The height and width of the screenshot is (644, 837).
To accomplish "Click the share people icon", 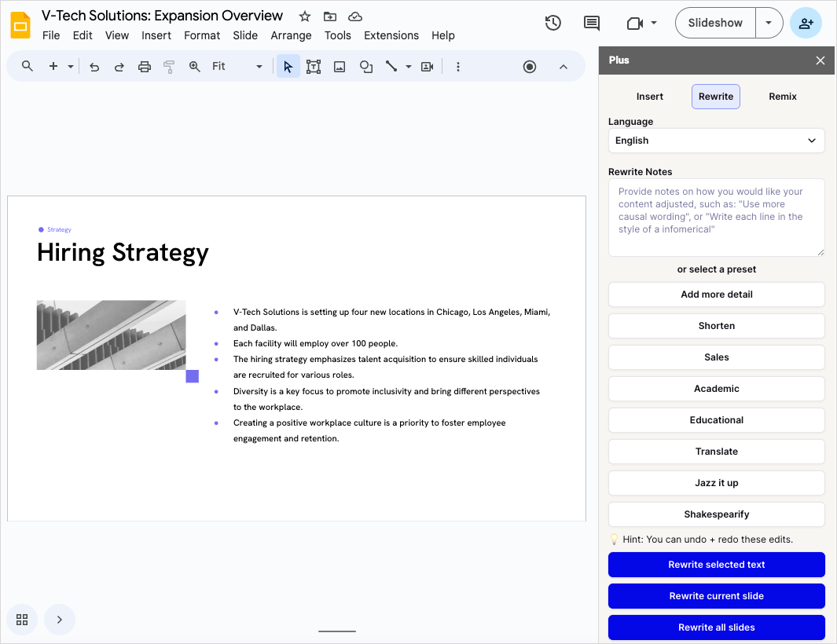I will point(806,23).
